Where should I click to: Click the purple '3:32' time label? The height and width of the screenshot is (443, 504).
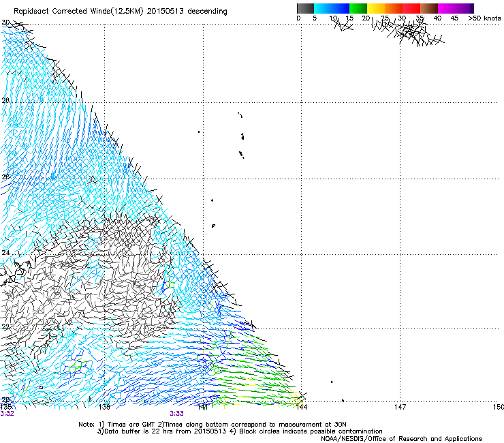(7, 414)
